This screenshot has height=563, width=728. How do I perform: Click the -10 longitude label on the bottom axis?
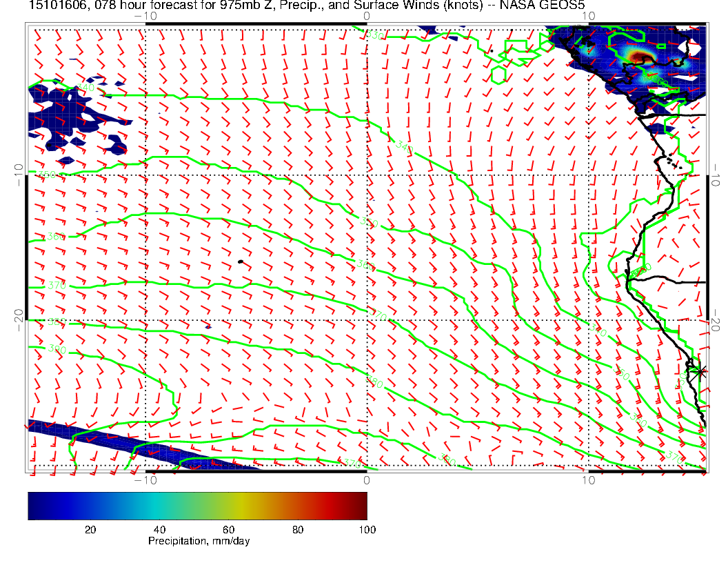pos(145,480)
